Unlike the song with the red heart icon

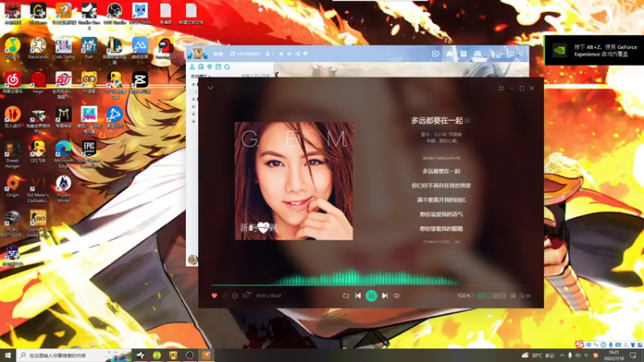click(214, 295)
